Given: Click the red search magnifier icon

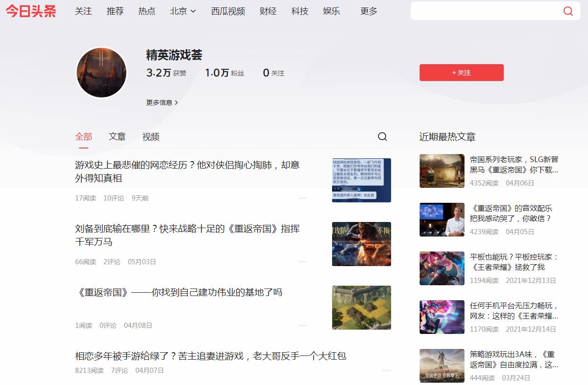Looking at the screenshot, I should (568, 11).
